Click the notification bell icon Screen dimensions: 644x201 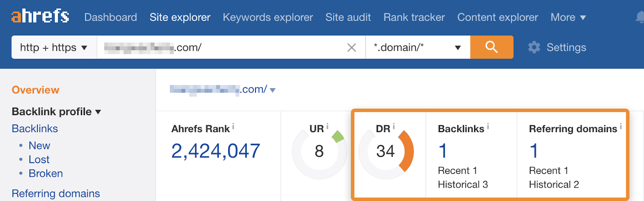(x=640, y=17)
